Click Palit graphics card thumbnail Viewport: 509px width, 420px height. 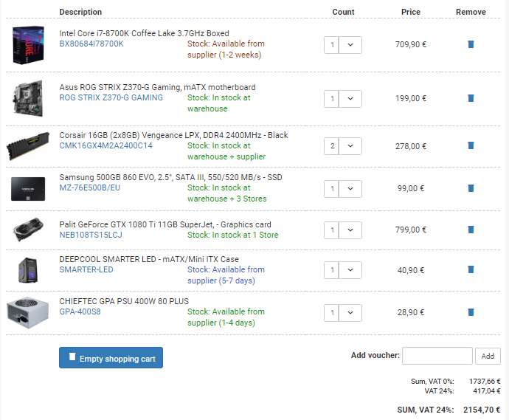click(28, 230)
